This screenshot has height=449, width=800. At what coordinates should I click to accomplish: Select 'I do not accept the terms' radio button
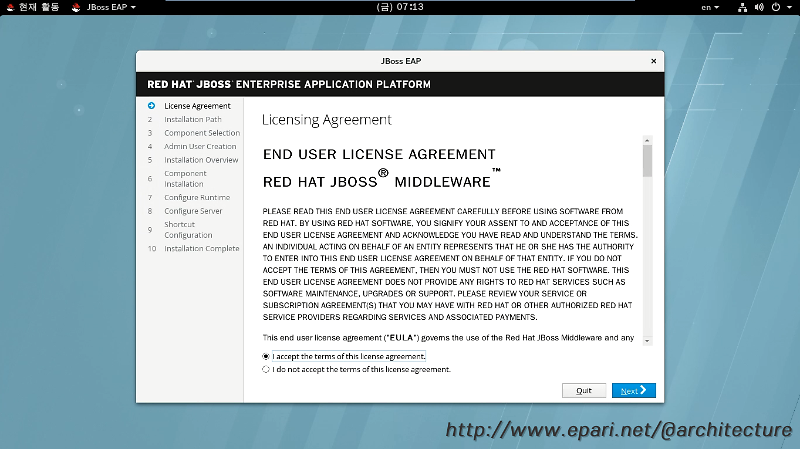pos(266,369)
